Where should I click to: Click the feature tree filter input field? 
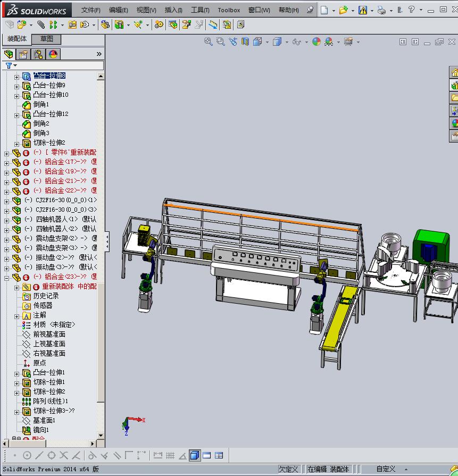(x=59, y=65)
